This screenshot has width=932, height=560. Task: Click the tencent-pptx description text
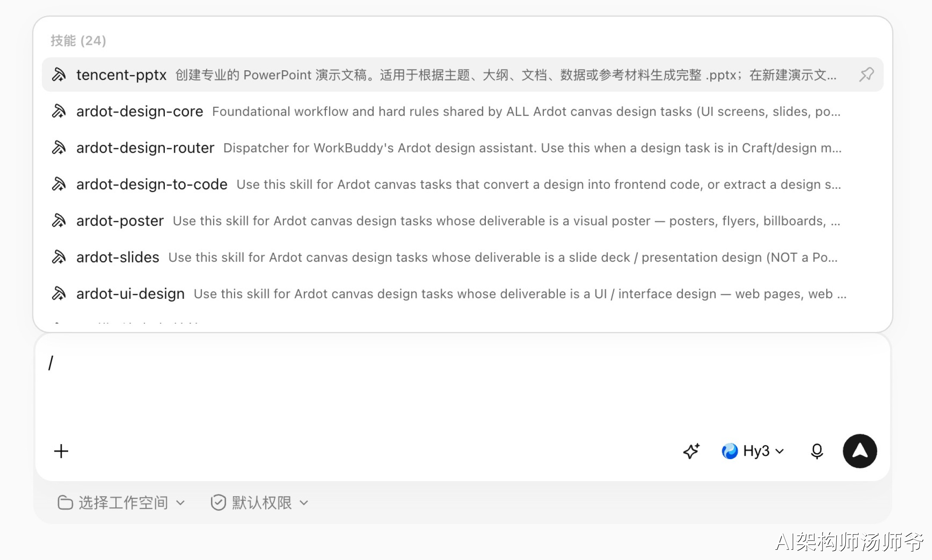506,75
